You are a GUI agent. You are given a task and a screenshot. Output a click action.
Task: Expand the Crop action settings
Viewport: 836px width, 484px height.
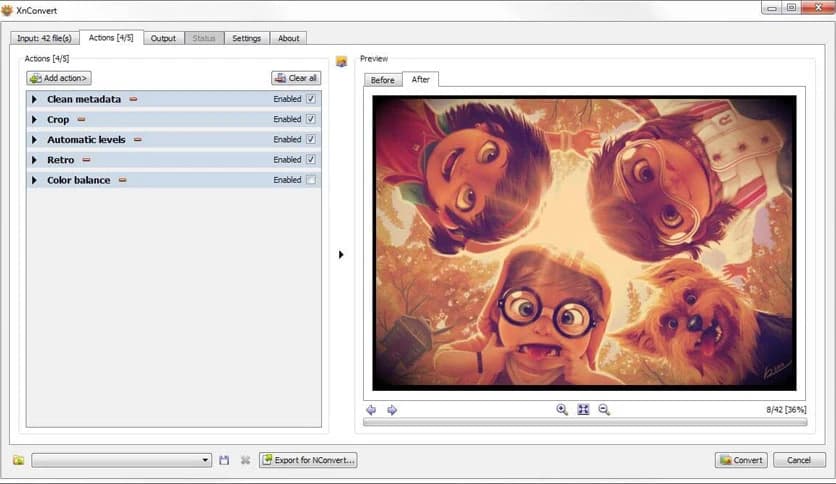(35, 119)
